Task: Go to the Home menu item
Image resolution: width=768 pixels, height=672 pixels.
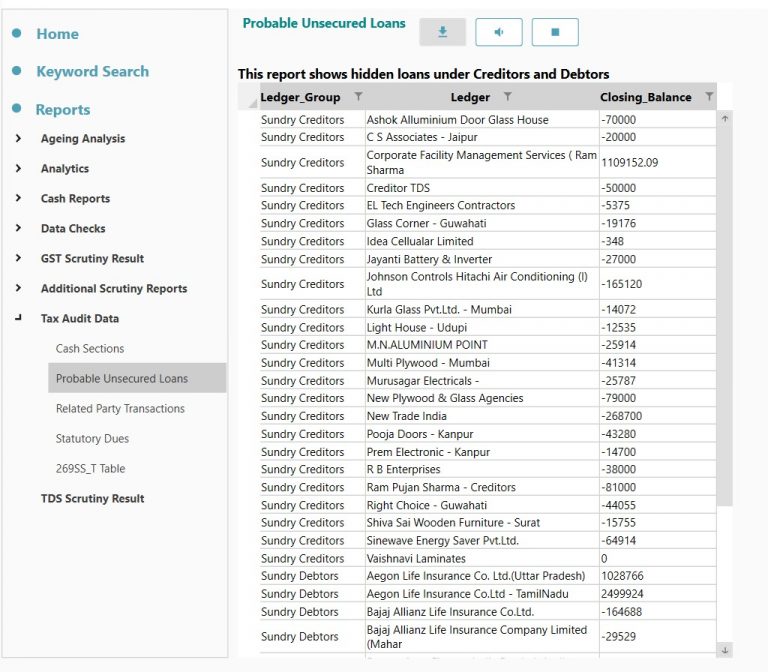Action: coord(57,34)
